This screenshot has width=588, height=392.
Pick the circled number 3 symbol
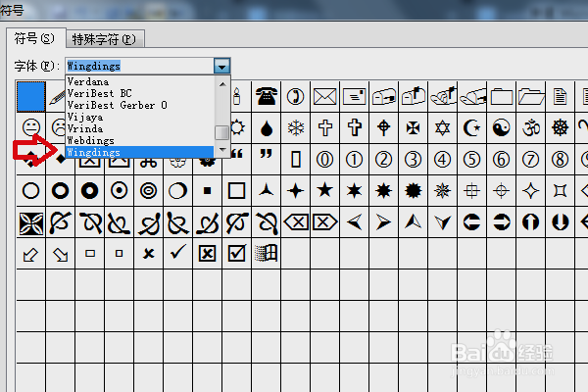(x=413, y=160)
